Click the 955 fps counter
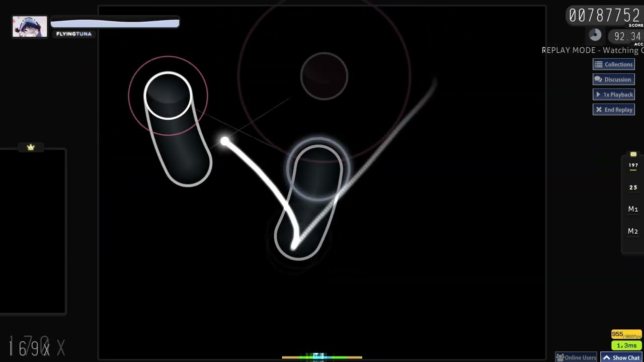This screenshot has width=644, height=362. click(x=626, y=335)
